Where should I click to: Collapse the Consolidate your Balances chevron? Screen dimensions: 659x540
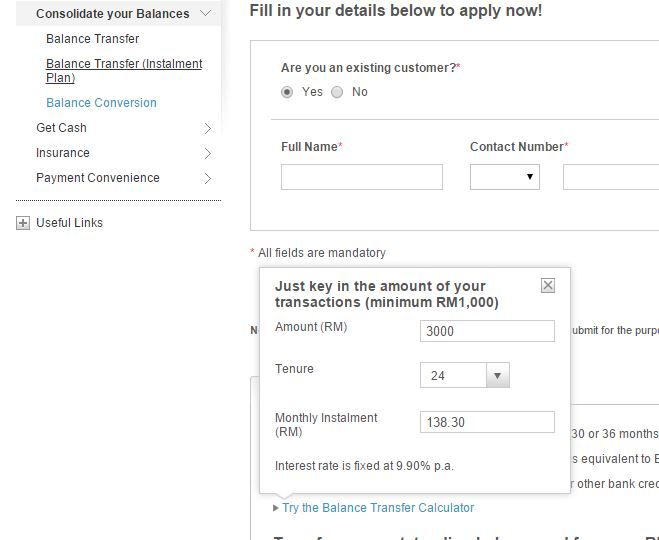[x=206, y=14]
